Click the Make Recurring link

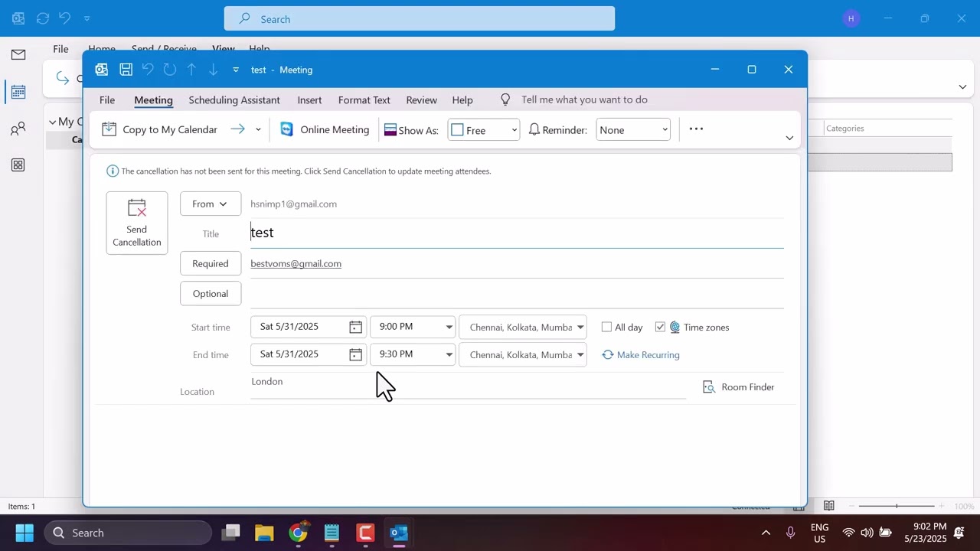coord(641,354)
